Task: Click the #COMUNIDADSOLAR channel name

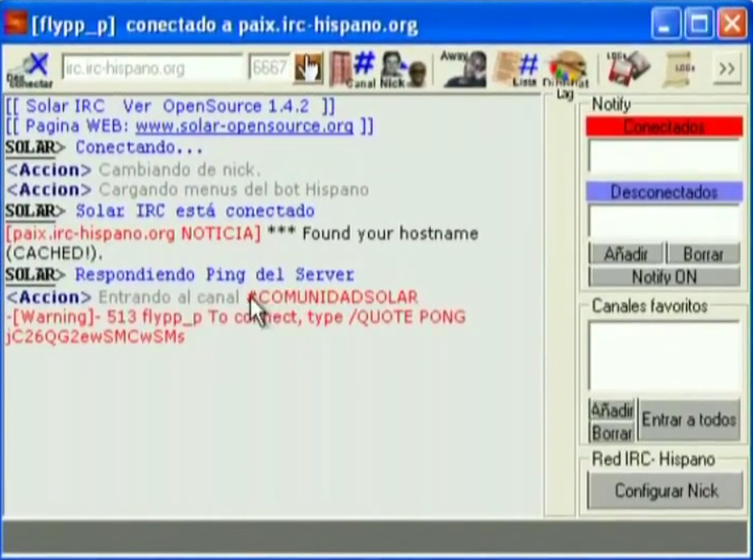Action: tap(333, 297)
